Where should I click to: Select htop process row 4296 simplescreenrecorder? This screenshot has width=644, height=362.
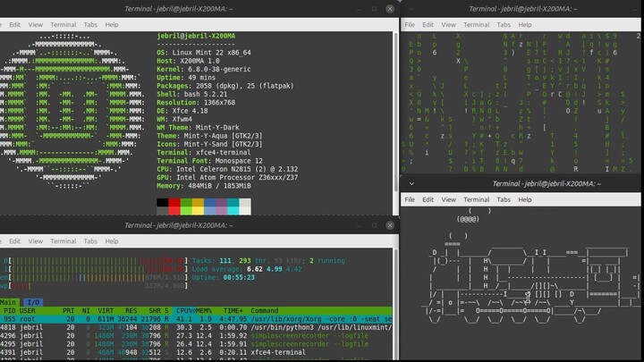pos(196,336)
